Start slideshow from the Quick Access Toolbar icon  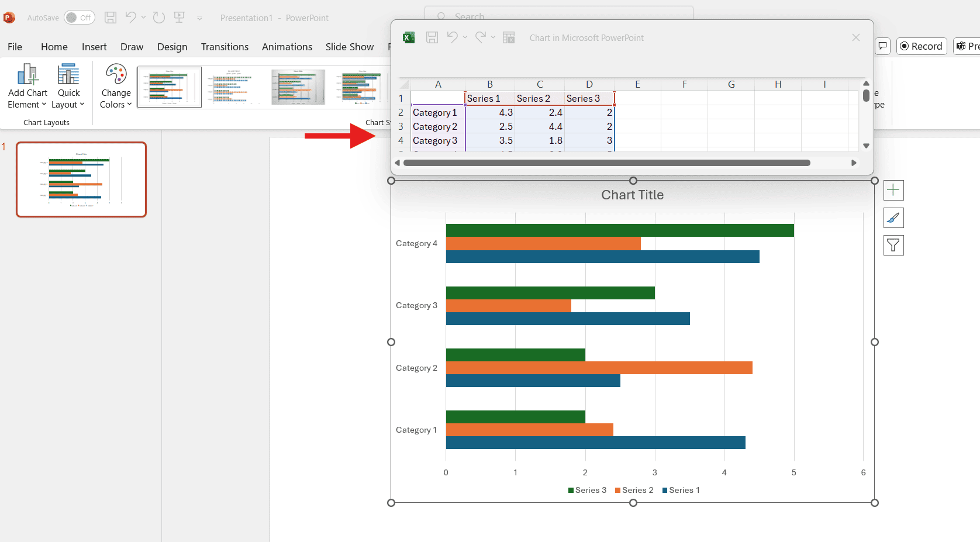[x=180, y=18]
